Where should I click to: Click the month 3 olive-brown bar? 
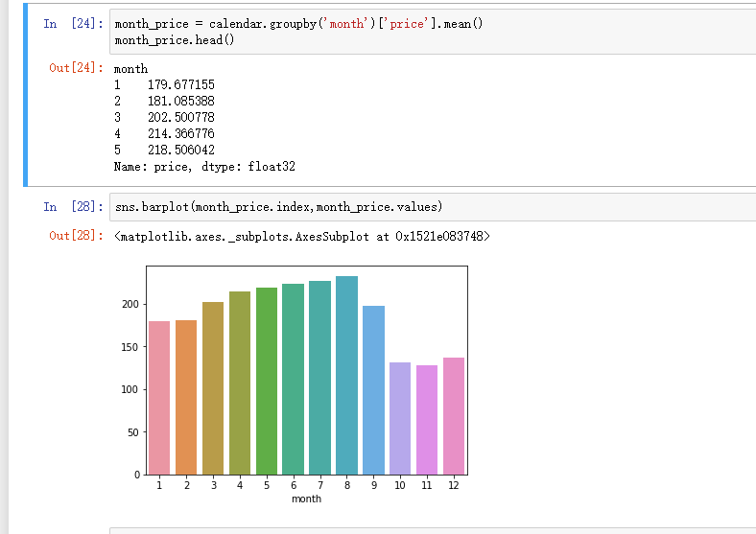pos(213,388)
